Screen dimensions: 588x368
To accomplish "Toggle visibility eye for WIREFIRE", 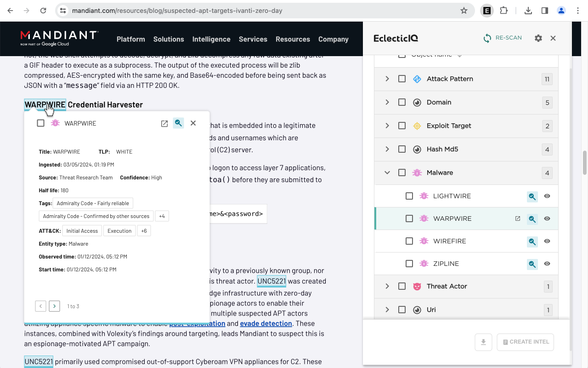I will point(547,241).
